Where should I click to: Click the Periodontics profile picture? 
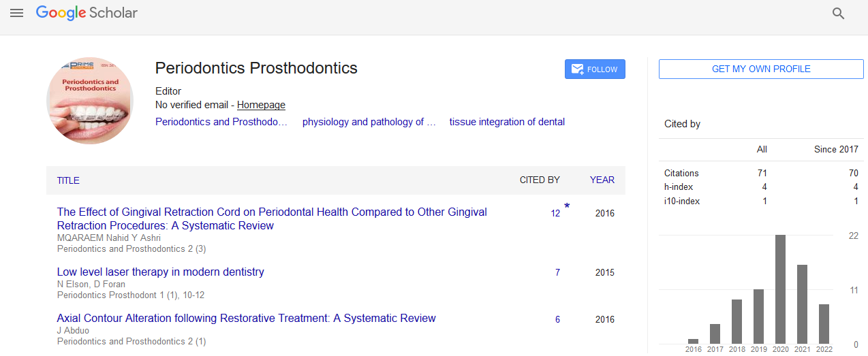90,101
